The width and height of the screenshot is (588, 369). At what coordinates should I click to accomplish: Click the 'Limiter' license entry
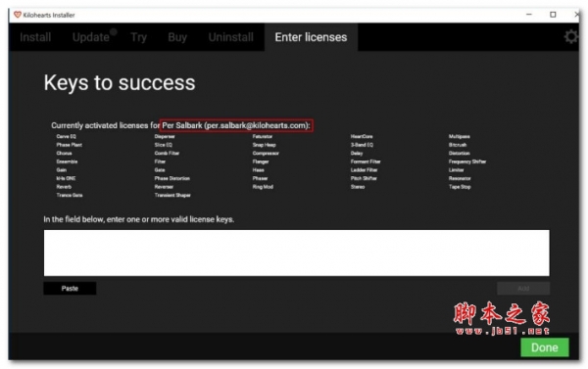pos(457,170)
